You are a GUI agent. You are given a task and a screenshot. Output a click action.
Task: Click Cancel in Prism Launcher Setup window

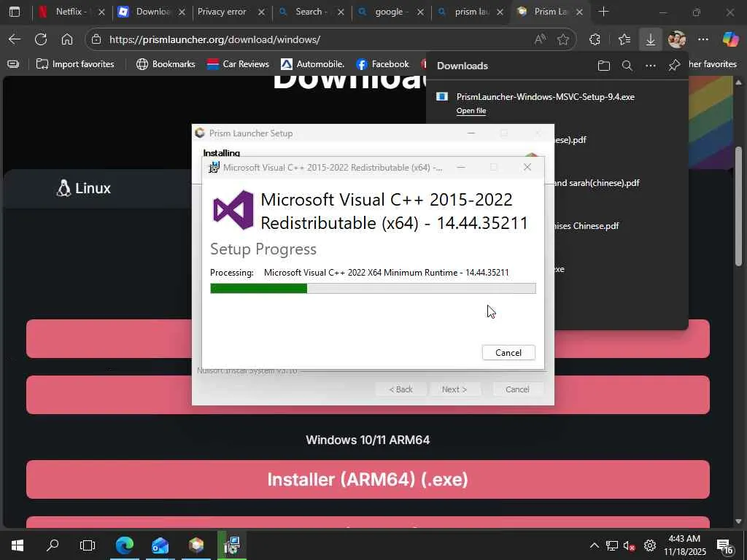517,389
